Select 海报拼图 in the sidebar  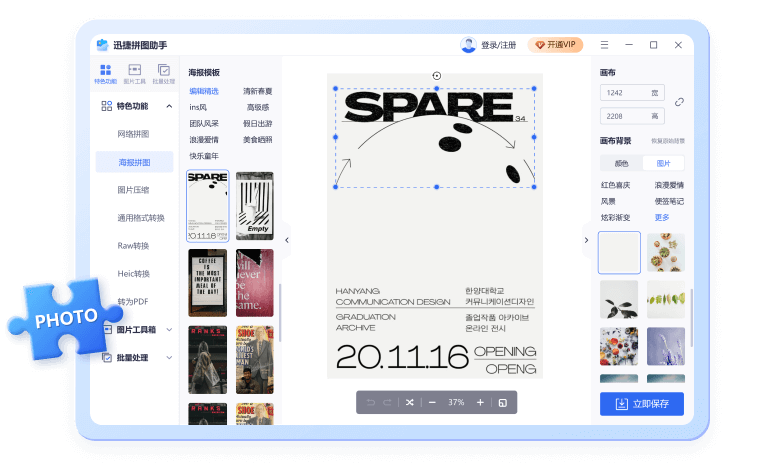[x=134, y=162]
